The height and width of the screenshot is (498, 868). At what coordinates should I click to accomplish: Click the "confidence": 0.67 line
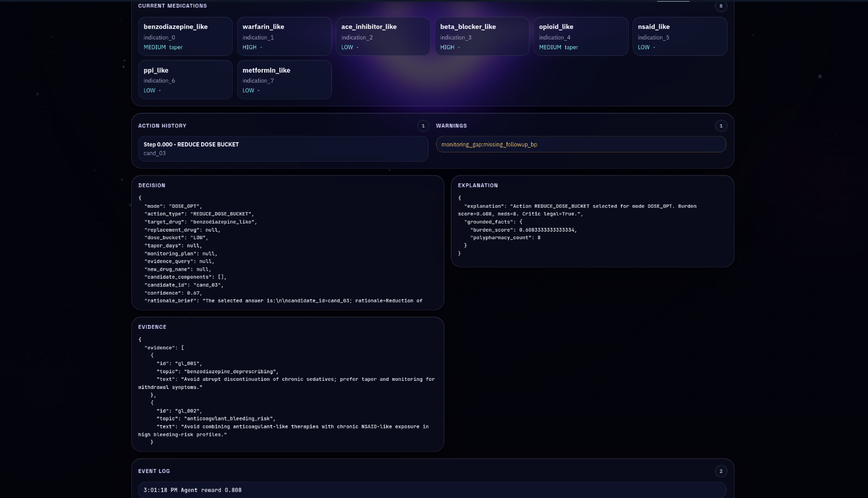(x=173, y=293)
